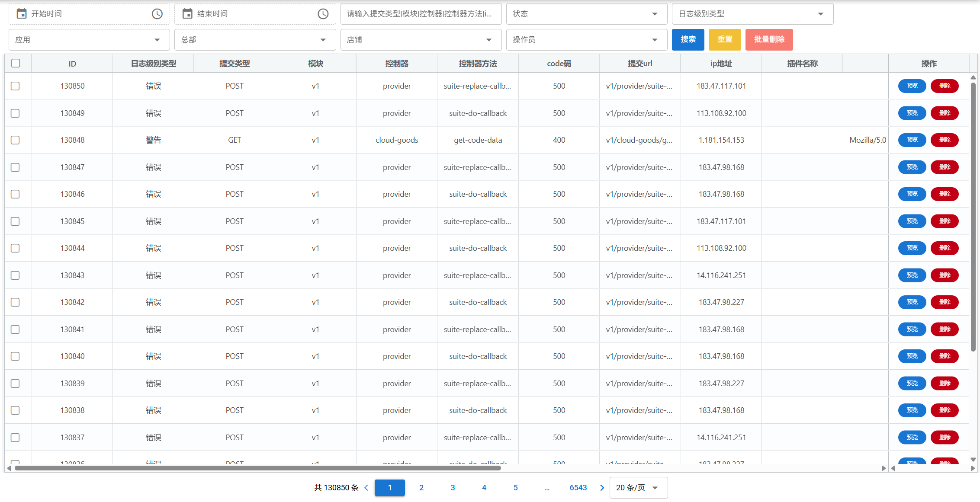The width and height of the screenshot is (980, 502).
Task: Click the code 400 cell
Action: (x=559, y=140)
